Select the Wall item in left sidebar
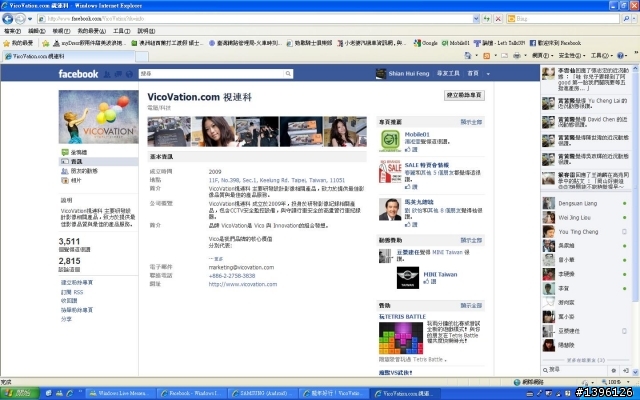640x400 pixels. click(x=98, y=152)
